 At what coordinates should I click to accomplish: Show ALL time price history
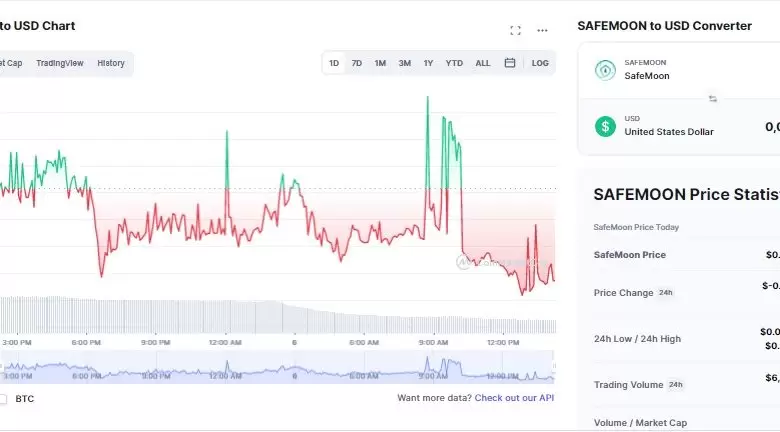coord(483,63)
